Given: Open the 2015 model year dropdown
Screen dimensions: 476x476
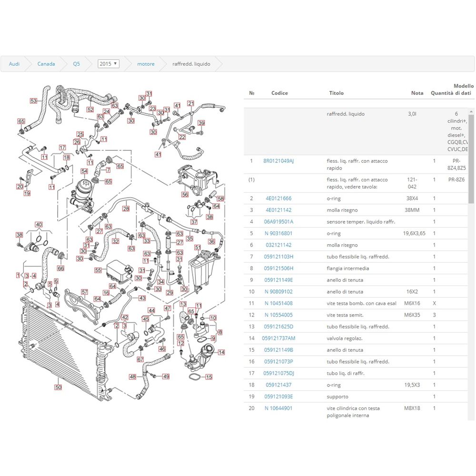Looking at the screenshot, I should (x=108, y=64).
